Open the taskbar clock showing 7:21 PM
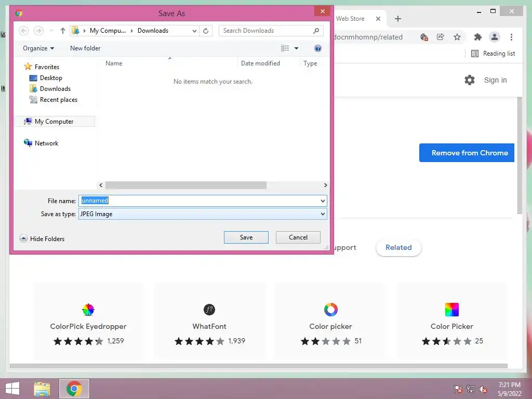This screenshot has width=532, height=399. (x=510, y=389)
